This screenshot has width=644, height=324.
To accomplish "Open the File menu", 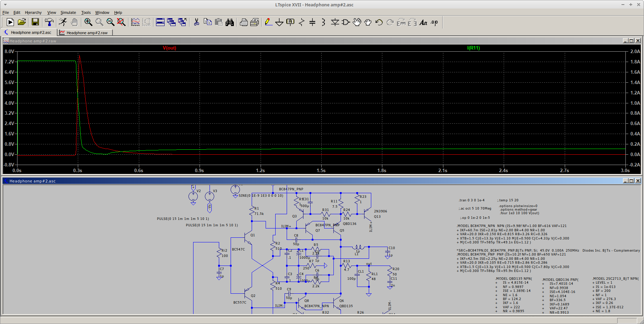I will pos(6,12).
